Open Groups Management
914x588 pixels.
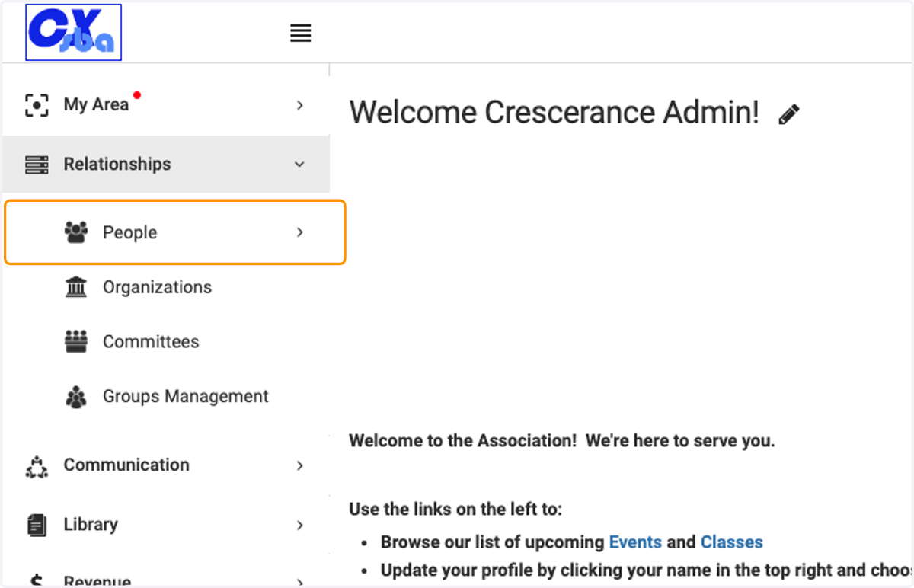coord(186,397)
